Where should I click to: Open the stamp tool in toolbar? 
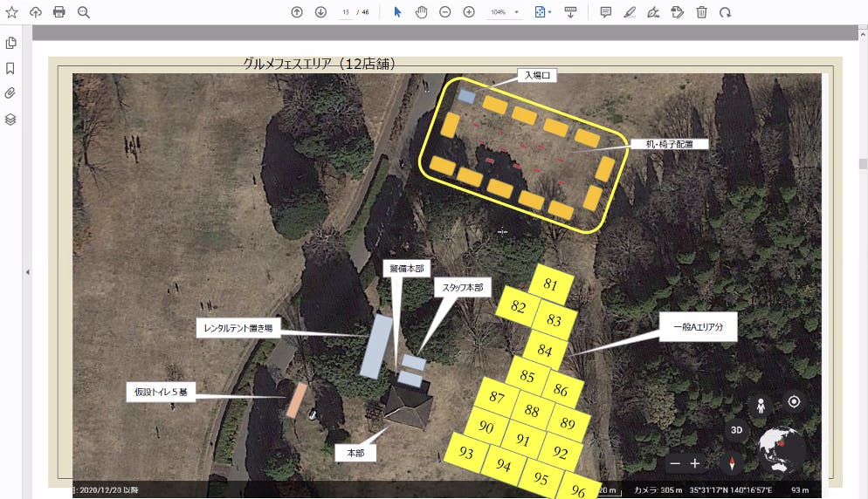pyautogui.click(x=677, y=12)
